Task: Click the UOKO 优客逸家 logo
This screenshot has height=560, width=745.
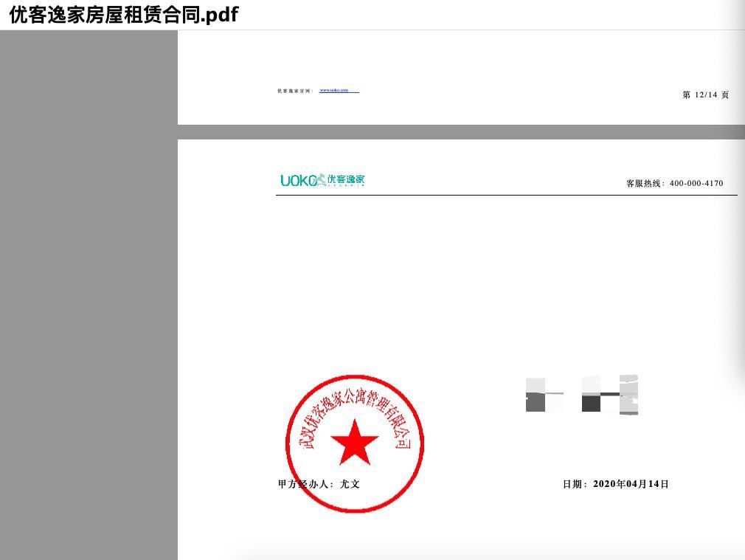Action: (322, 179)
